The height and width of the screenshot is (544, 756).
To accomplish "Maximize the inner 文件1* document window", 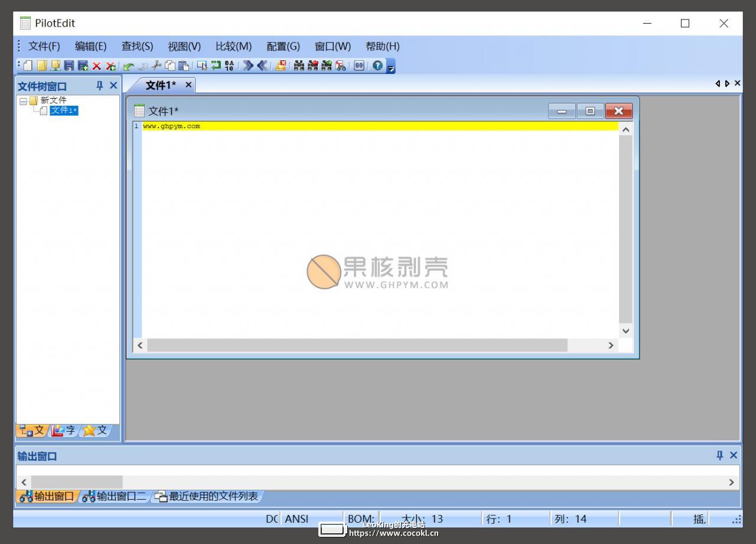I will click(590, 111).
